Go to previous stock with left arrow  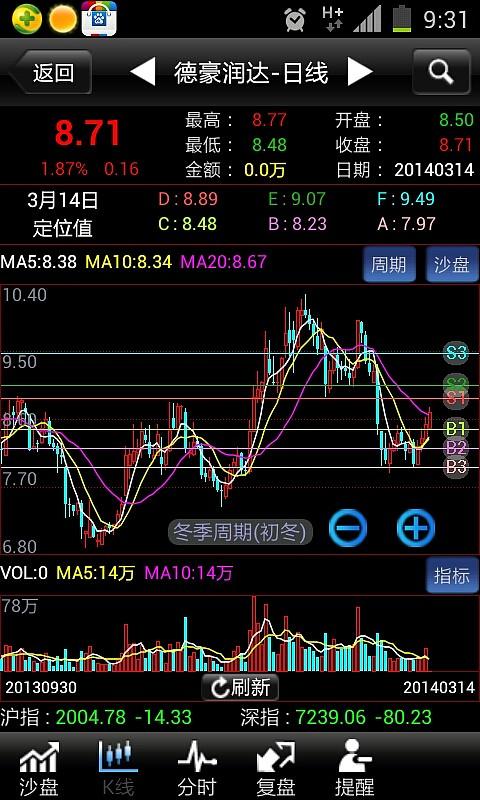[143, 72]
